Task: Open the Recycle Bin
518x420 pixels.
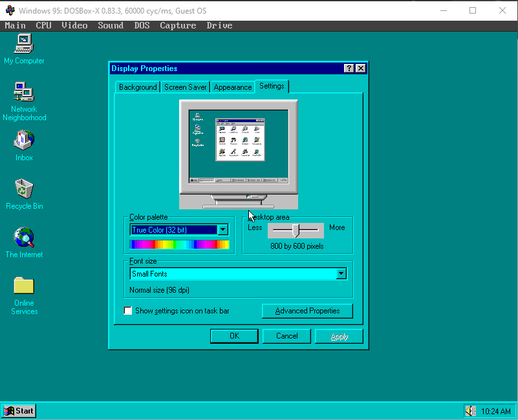Action: (x=24, y=189)
